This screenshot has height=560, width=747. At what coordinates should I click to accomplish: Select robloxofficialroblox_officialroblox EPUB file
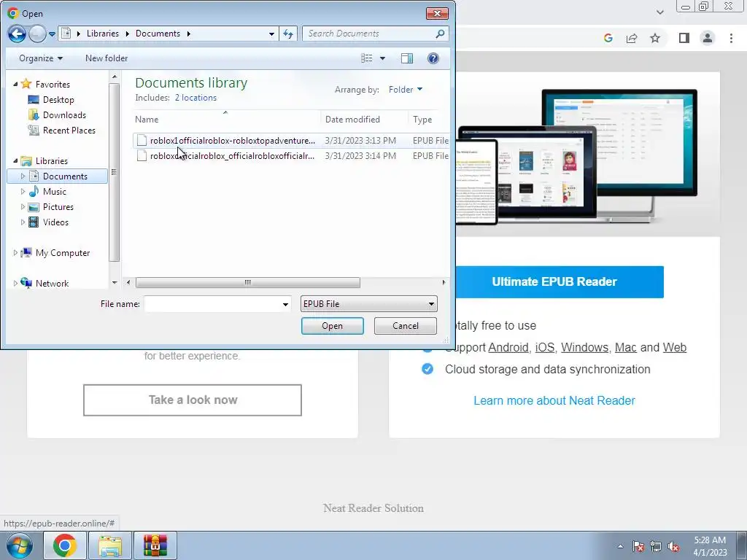pyautogui.click(x=291, y=156)
